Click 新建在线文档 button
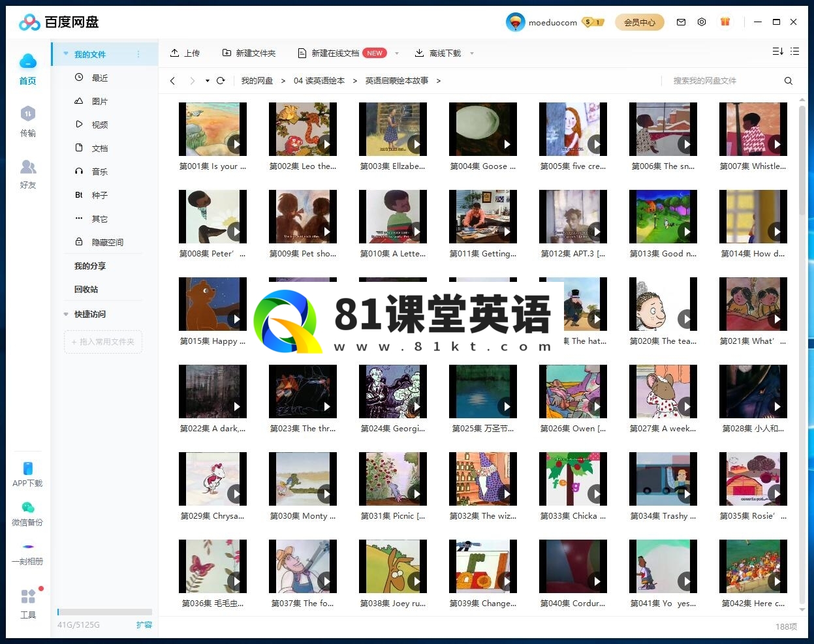 (341, 53)
